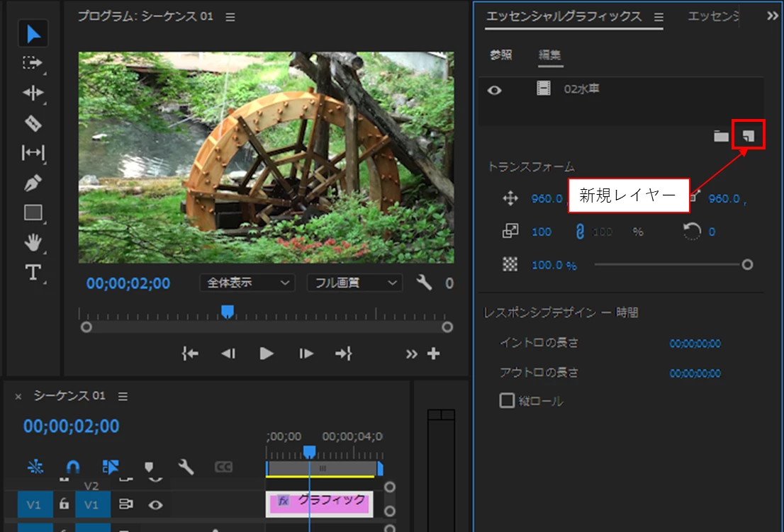Toggle linked selection in timeline
784x532 pixels.
pyautogui.click(x=111, y=467)
